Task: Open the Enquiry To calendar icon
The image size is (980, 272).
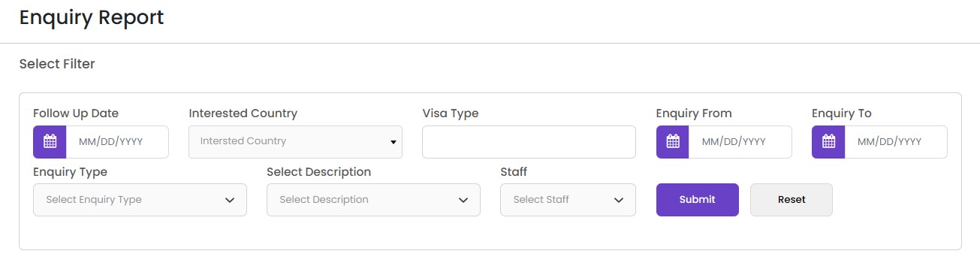Action: click(x=828, y=141)
